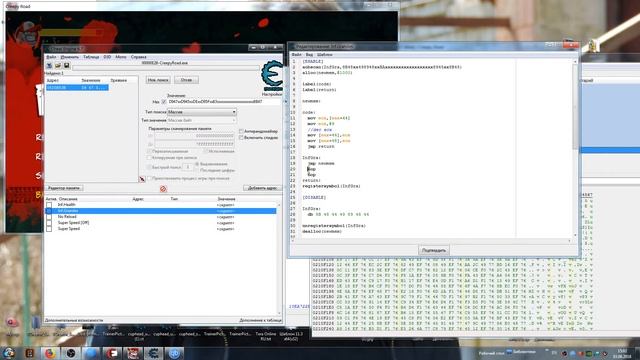Toggle the Hex checkbox next to value field
Image resolution: width=640 pixels, height=360 pixels.
point(164,102)
